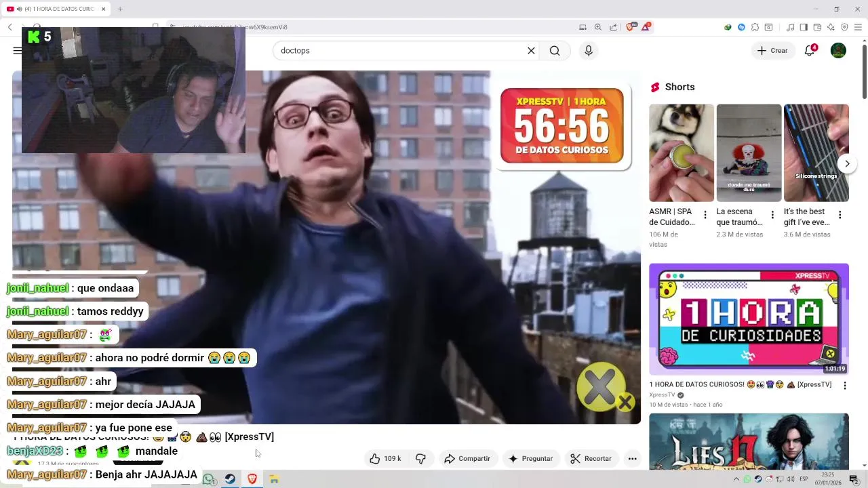Click the share page icon in address bar
The height and width of the screenshot is (488, 868).
[614, 27]
